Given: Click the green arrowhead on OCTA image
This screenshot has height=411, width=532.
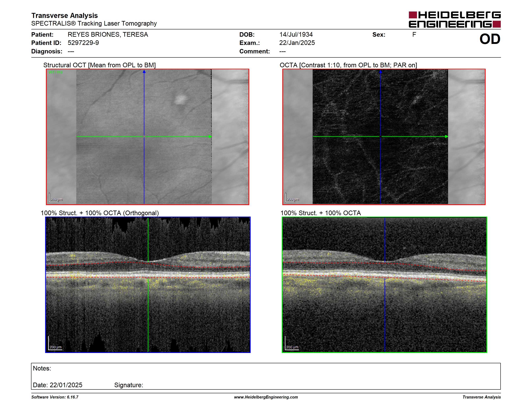Looking at the screenshot, I should tap(447, 137).
